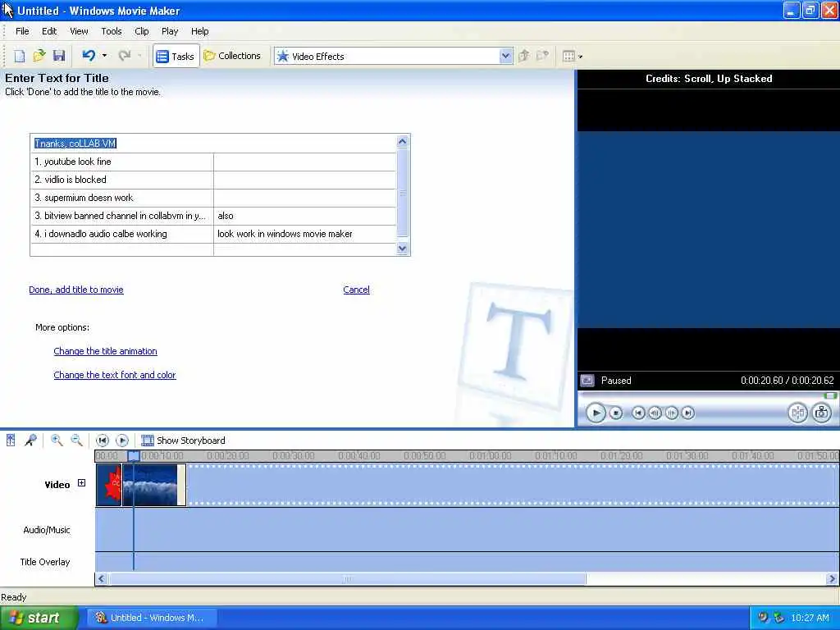840x630 pixels.
Task: Click the timeline playhead marker
Action: [134, 456]
